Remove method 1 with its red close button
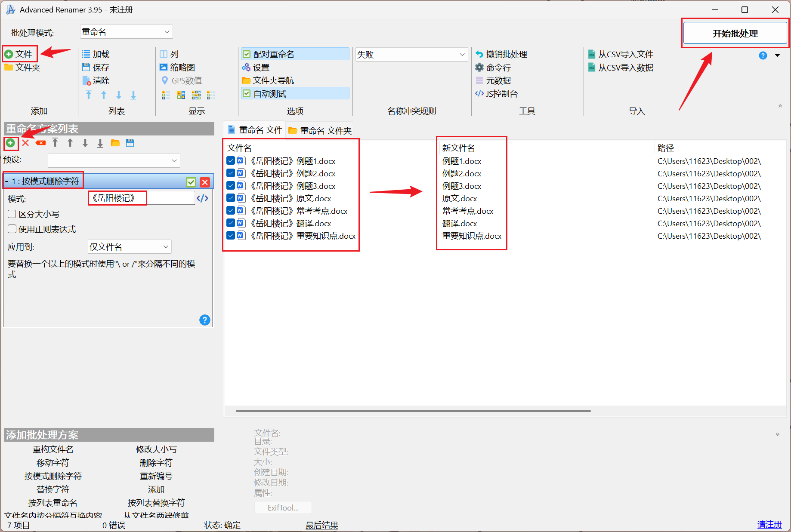The image size is (791, 532). pos(205,182)
